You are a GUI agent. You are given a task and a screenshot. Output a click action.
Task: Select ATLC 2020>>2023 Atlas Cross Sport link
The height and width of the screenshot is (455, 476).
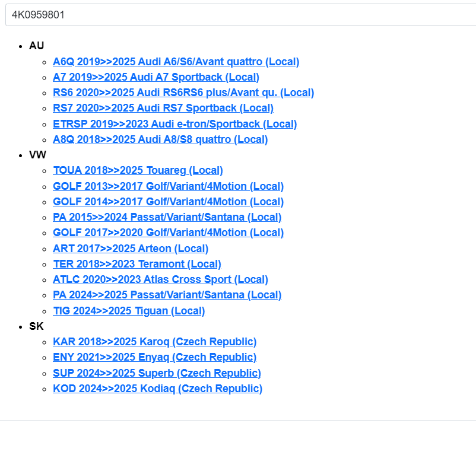point(160,279)
